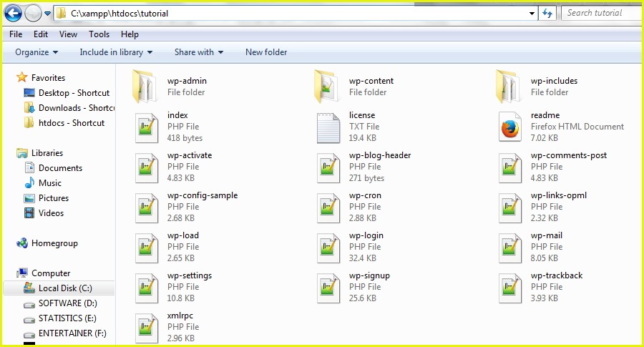
Task: Open the recent pages arrow beside Forward
Action: tap(48, 14)
